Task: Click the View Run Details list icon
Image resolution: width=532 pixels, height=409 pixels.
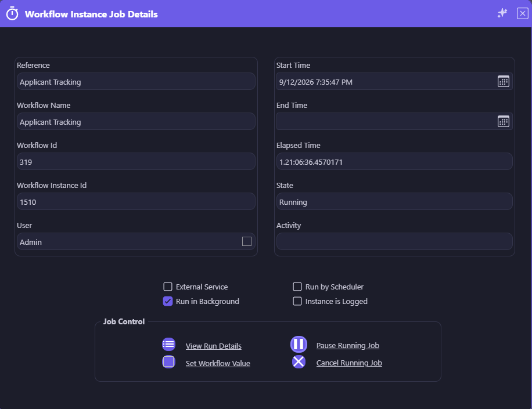Action: [168, 344]
